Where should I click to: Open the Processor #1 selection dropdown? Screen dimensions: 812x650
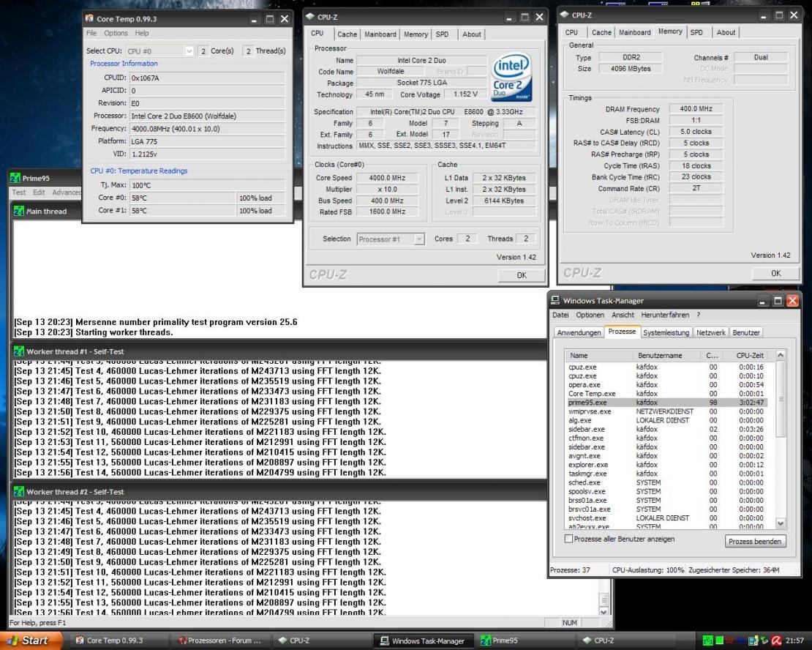pos(419,239)
